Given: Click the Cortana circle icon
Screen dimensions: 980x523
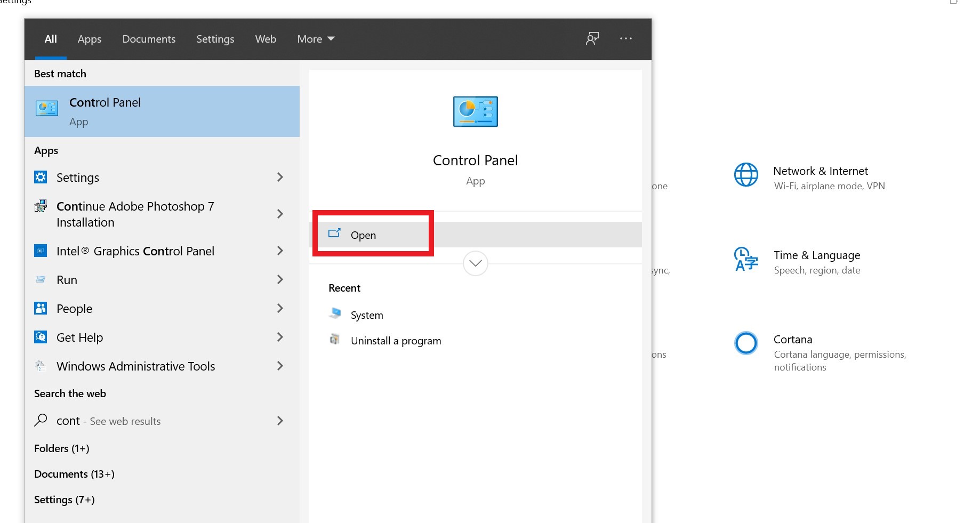Looking at the screenshot, I should (x=746, y=343).
